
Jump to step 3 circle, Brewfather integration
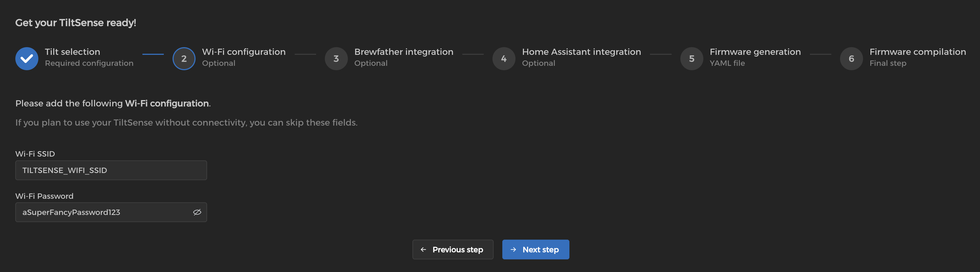(336, 58)
